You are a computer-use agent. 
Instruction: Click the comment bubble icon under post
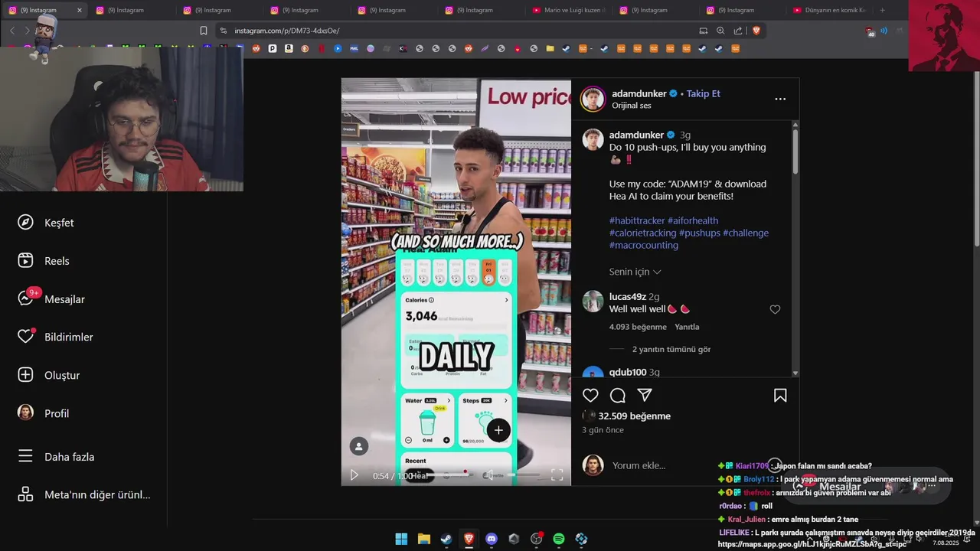(x=618, y=396)
